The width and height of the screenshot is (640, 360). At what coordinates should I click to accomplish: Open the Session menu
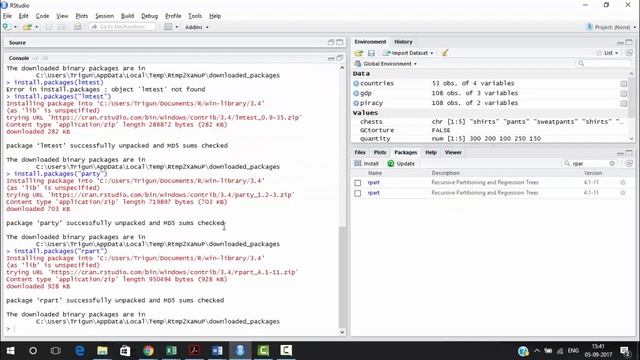104,16
